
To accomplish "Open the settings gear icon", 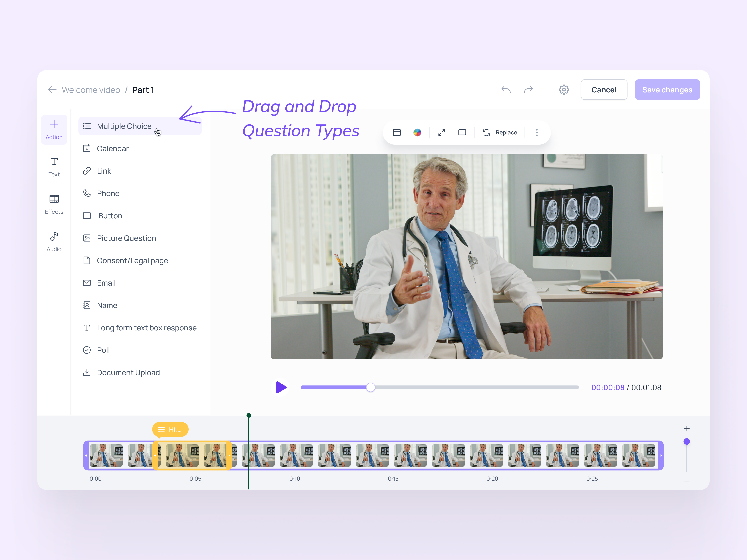I will pos(564,89).
